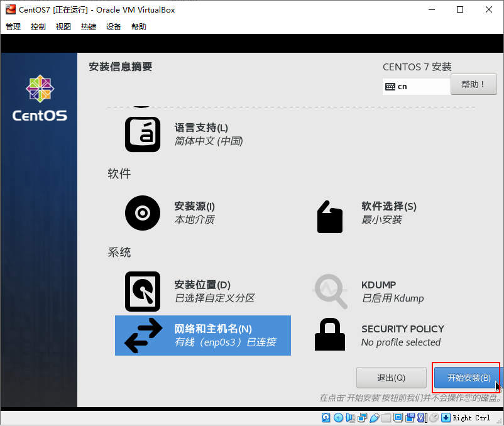Click the 退出(Q) button

coord(391,378)
